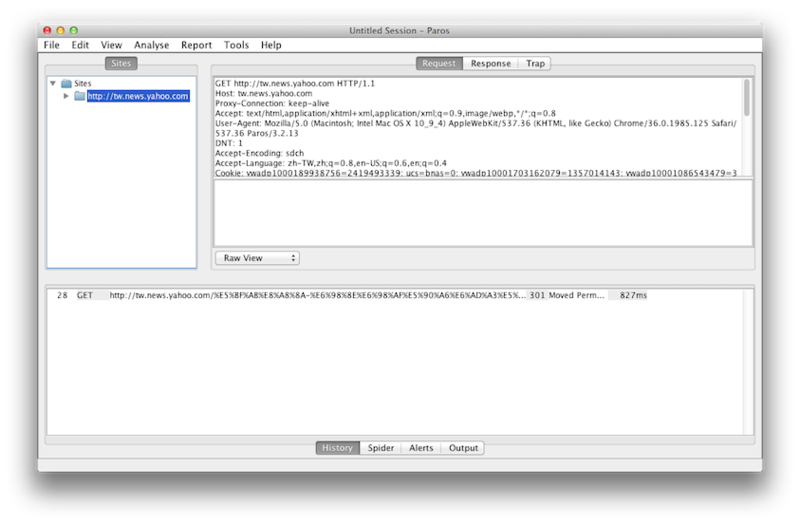Switch to the Trap tab
Image resolution: width=800 pixels, height=524 pixels.
tap(535, 63)
